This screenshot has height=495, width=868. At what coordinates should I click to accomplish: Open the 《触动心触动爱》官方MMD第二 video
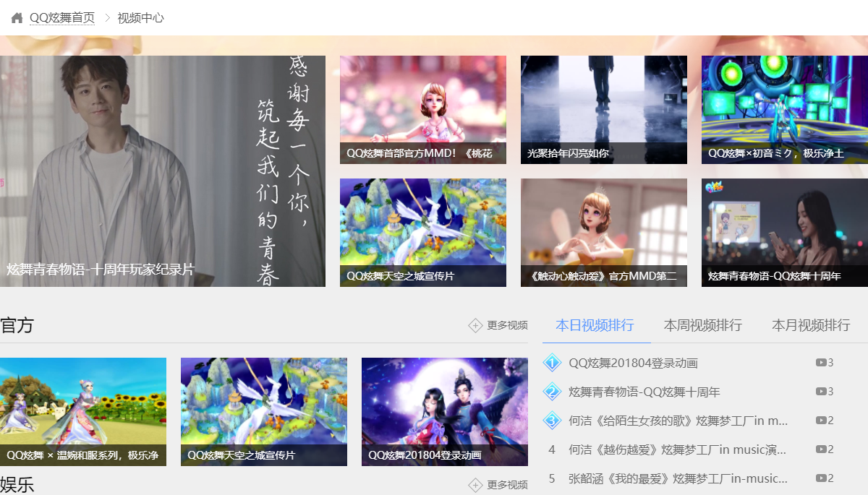pos(604,233)
